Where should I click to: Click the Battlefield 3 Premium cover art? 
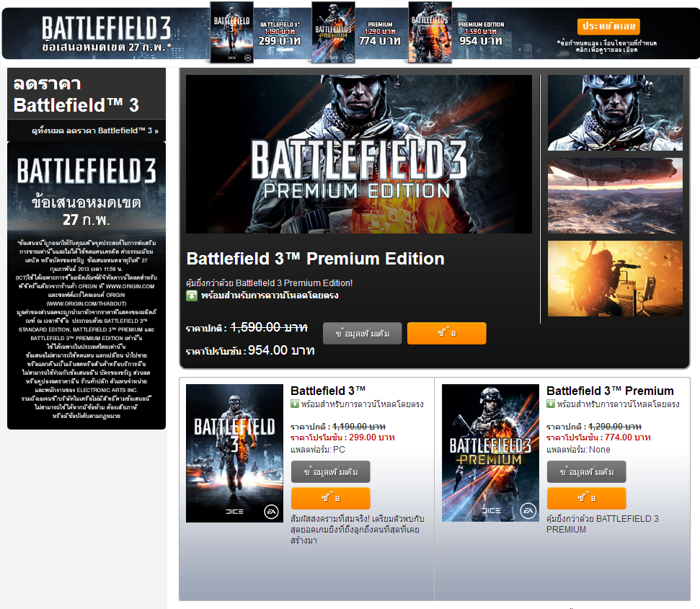tap(490, 453)
